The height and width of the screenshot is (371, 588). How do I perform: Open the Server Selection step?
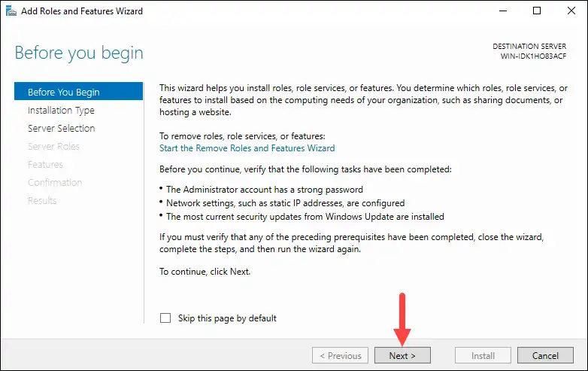62,128
